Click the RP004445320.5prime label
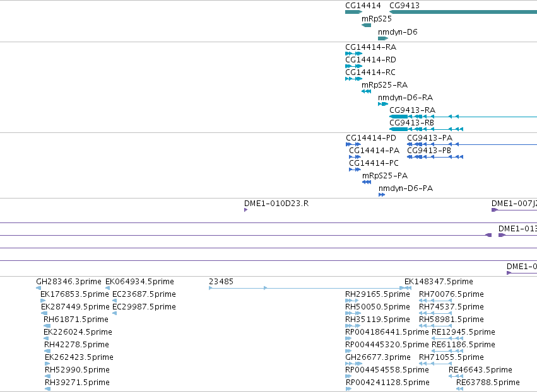Viewport: 537px width, 392px height. click(x=387, y=345)
